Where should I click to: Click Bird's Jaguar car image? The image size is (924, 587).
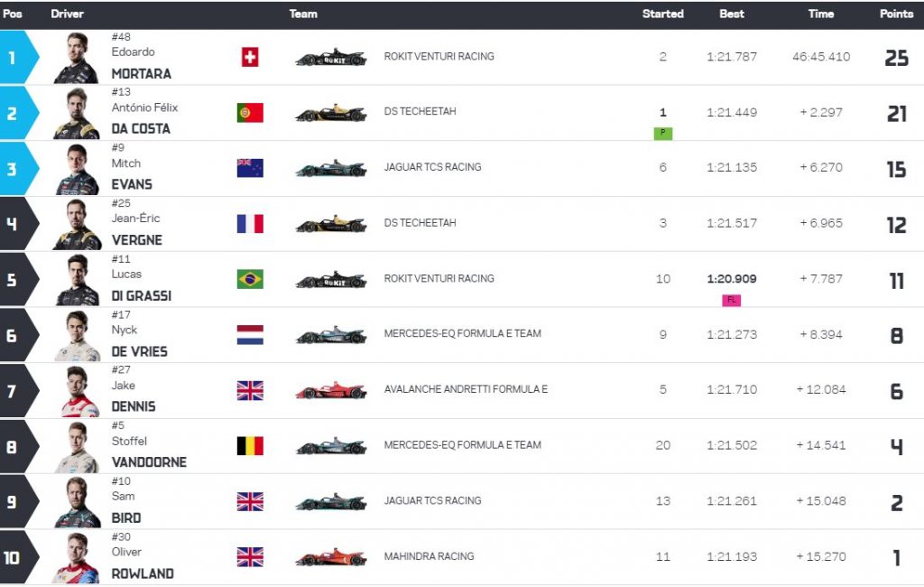pos(331,501)
